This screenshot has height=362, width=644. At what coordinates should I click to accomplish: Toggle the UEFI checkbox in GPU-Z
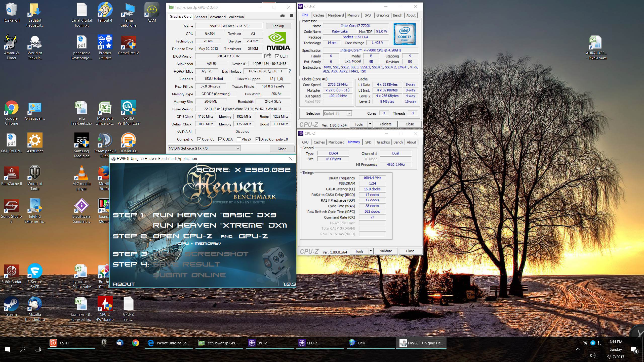tap(277, 56)
